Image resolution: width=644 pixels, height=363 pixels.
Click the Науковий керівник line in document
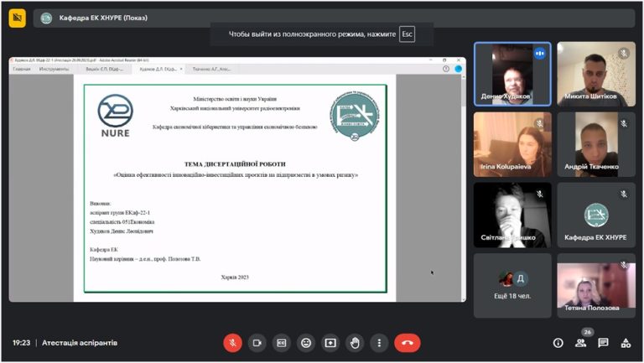click(145, 259)
